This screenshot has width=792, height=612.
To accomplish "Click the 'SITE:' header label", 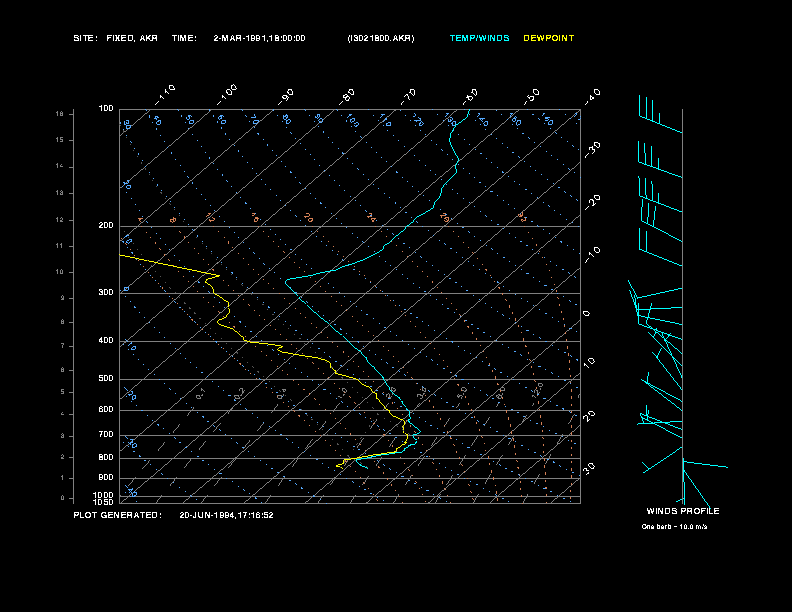I will coord(85,38).
